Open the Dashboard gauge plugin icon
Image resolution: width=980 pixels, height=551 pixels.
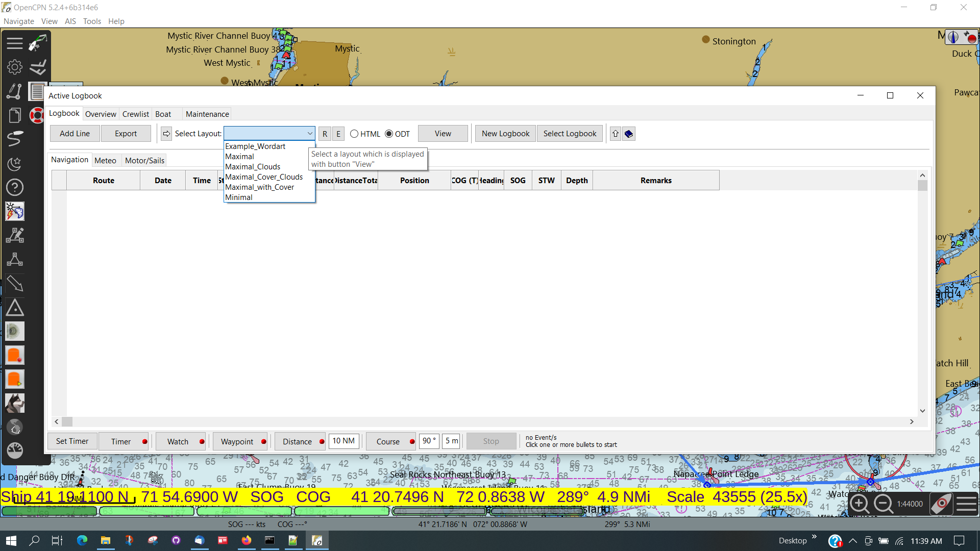(x=14, y=450)
